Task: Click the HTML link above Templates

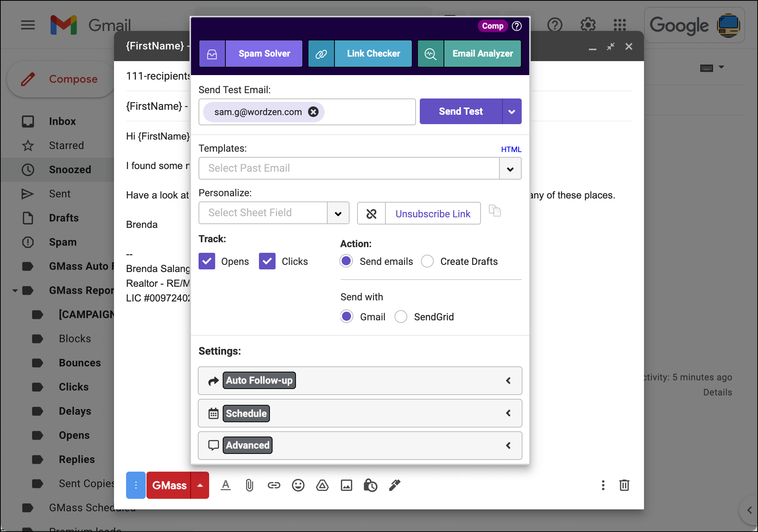Action: tap(511, 149)
